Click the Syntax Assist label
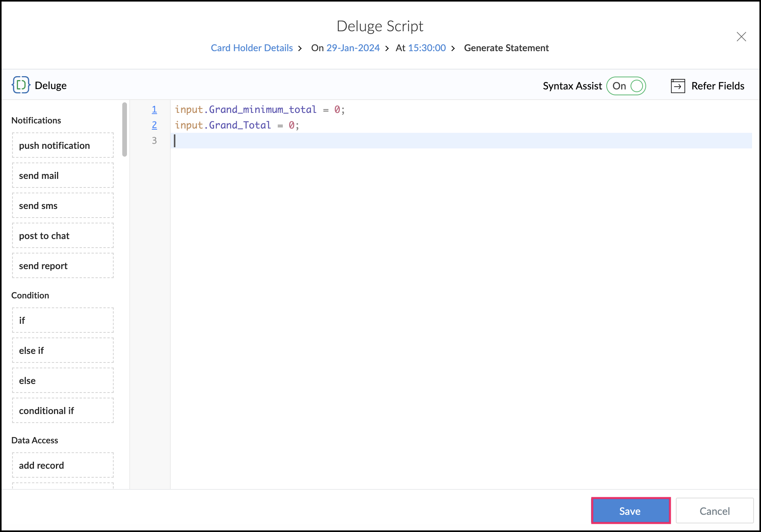The image size is (761, 532). [x=572, y=86]
